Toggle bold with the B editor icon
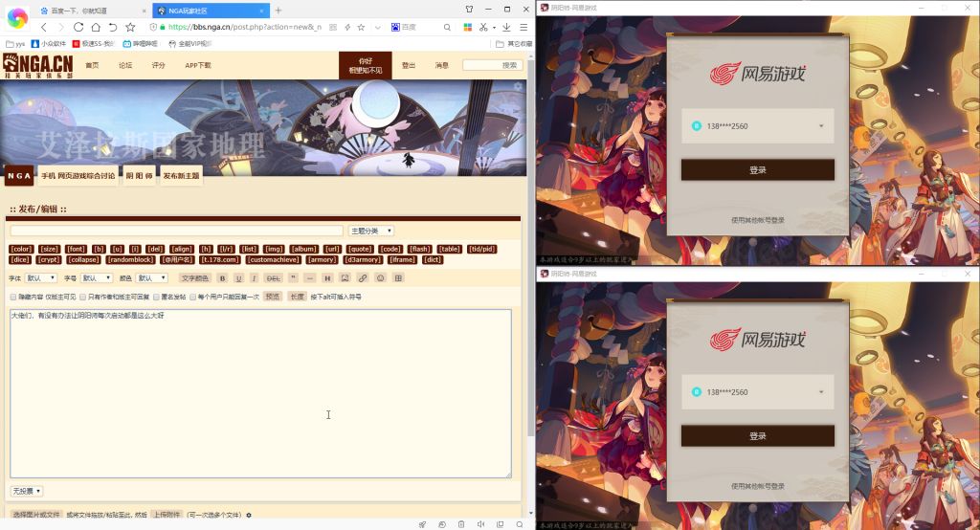The height and width of the screenshot is (530, 980). (222, 278)
